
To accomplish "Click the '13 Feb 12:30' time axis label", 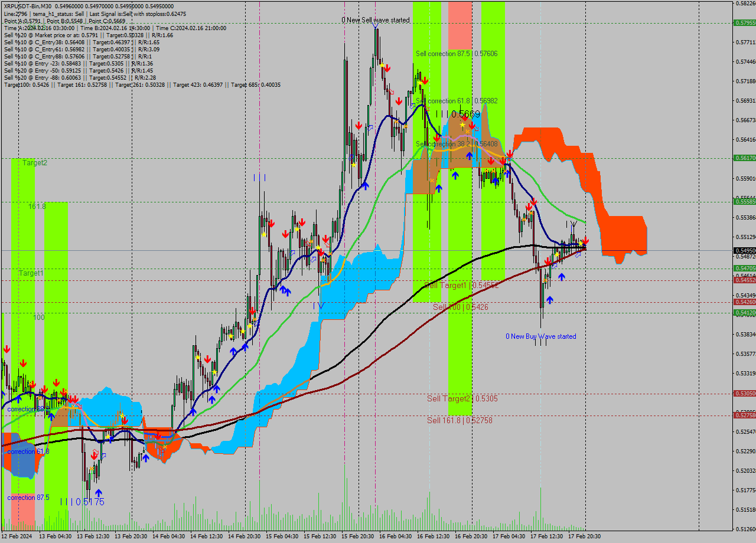I will click(x=93, y=537).
